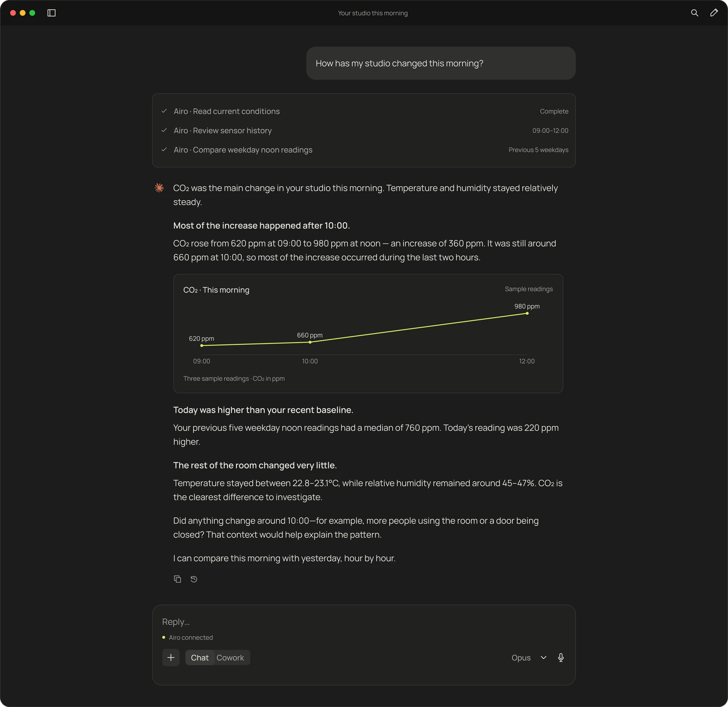Screen dimensions: 728x707
Task: Select the Opus model label
Action: 521,657
